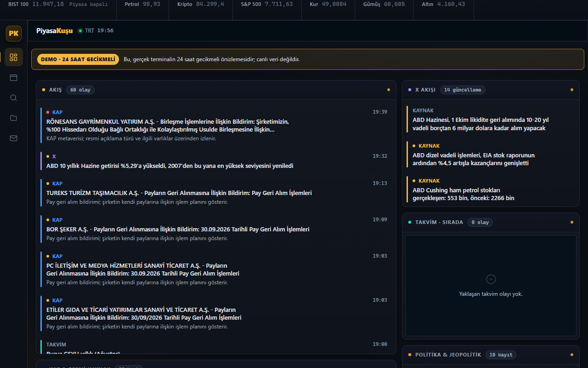Select the Gümüş ticker item
Image resolution: width=588 pixels, height=368 pixels.
point(384,4)
